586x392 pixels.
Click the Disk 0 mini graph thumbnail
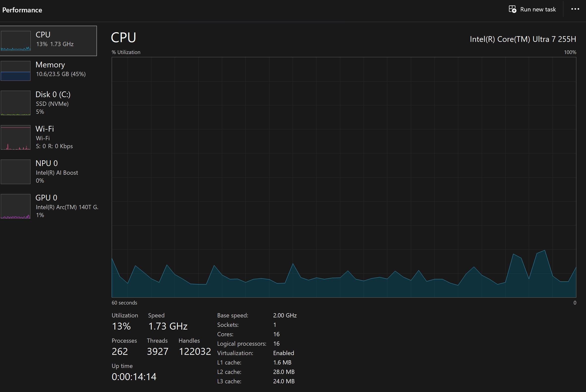(16, 103)
